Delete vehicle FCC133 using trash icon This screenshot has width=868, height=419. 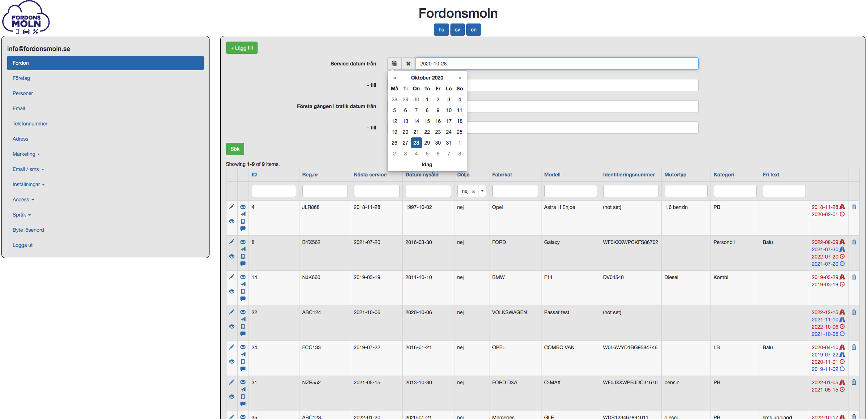coord(854,347)
